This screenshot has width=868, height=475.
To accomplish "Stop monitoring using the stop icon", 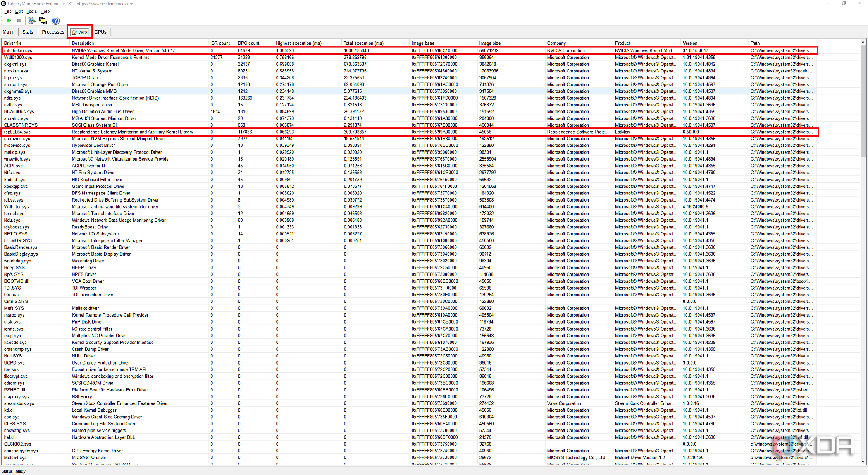I will 19,20.
